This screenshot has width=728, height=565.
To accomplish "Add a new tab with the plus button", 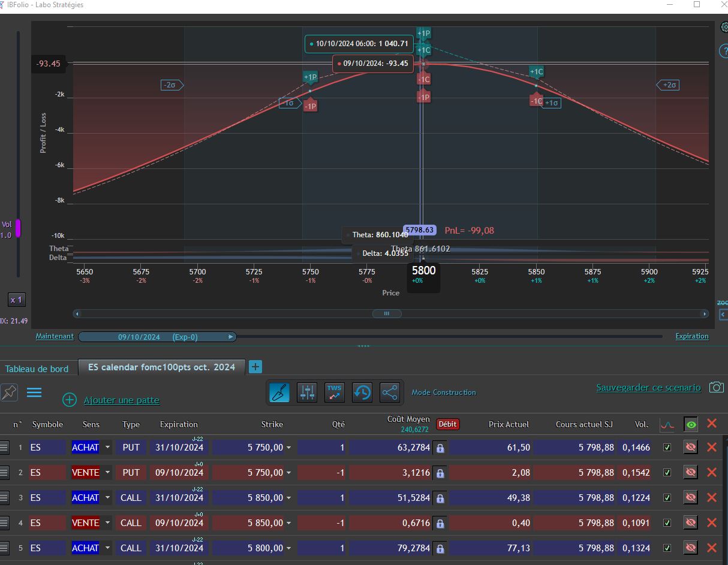I will [x=255, y=367].
